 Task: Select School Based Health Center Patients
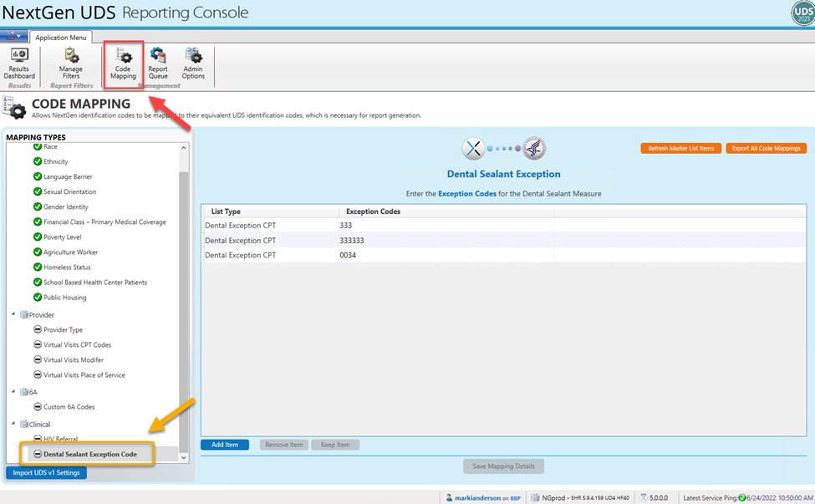[x=95, y=283]
